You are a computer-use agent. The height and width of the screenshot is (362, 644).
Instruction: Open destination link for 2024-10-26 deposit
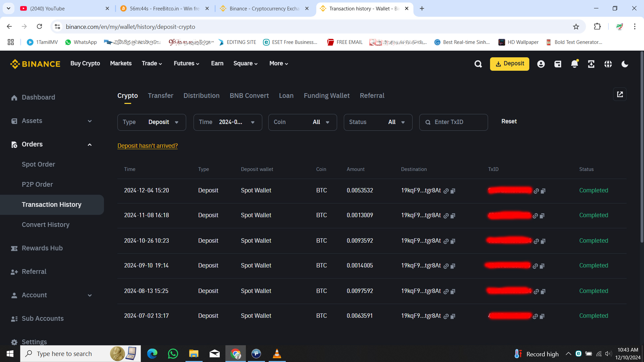446,241
